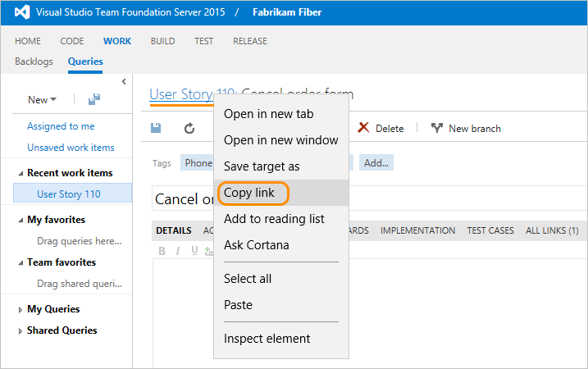Click the 'Drag queries here...' placeholder

click(x=79, y=241)
